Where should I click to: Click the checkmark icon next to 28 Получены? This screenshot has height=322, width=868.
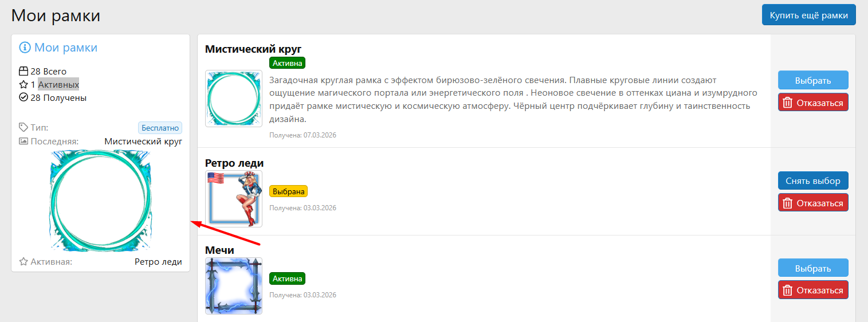click(23, 97)
